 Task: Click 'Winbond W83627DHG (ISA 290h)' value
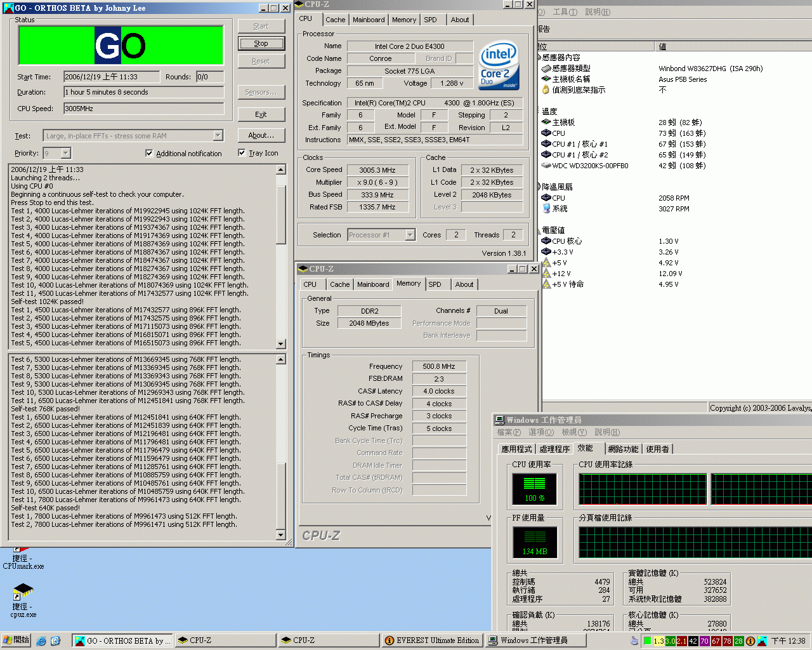coord(710,69)
